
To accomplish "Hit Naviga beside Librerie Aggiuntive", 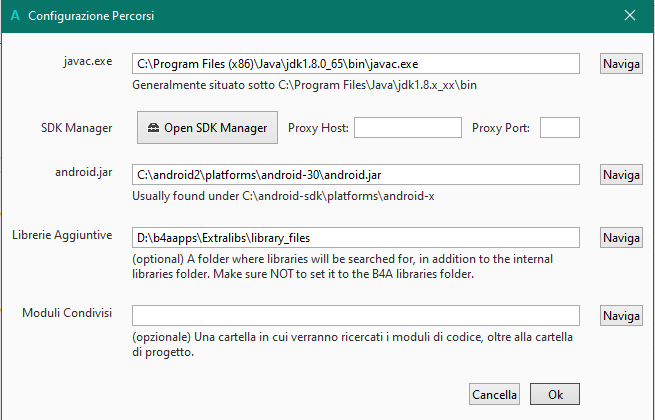I will 621,238.
